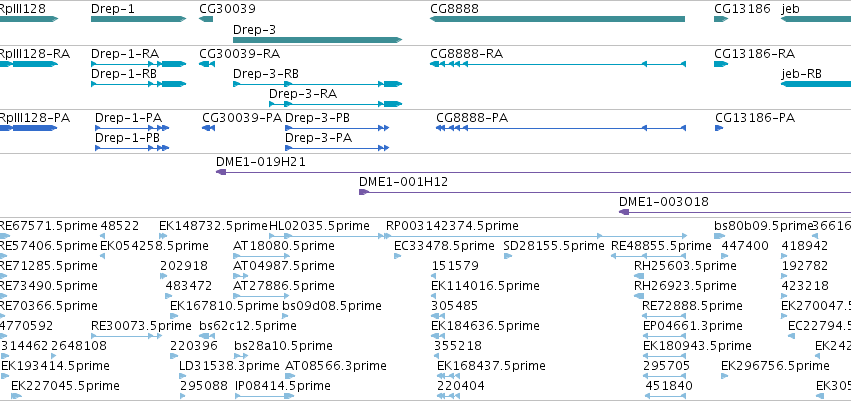Click the Drep-3-PA protein label
Image resolution: width=851 pixels, height=401 pixels.
pyautogui.click(x=319, y=138)
